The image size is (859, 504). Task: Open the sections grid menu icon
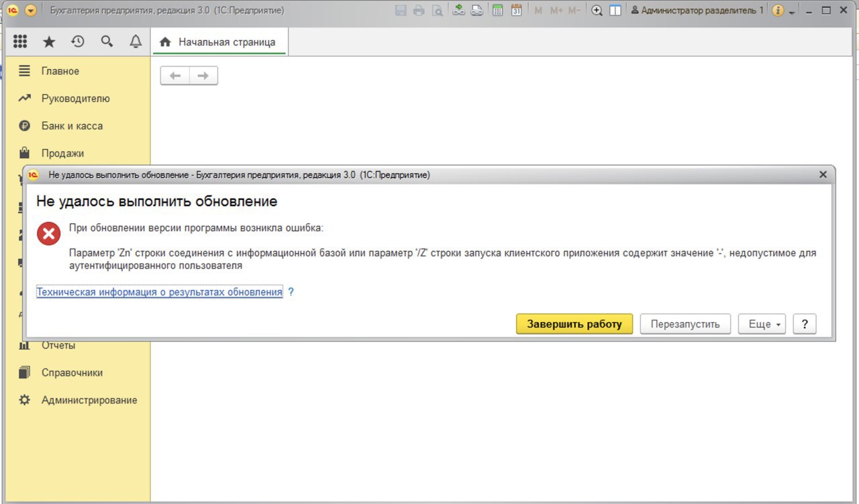20,42
